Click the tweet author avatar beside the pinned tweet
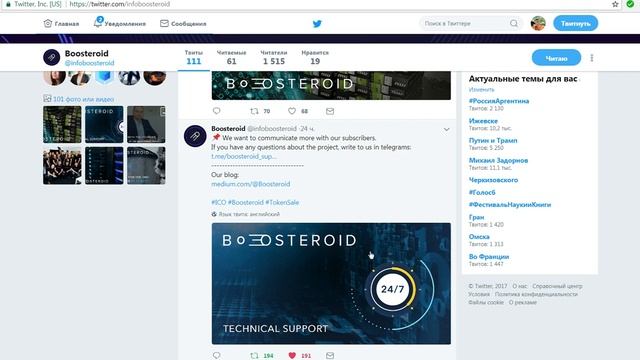 [x=195, y=136]
